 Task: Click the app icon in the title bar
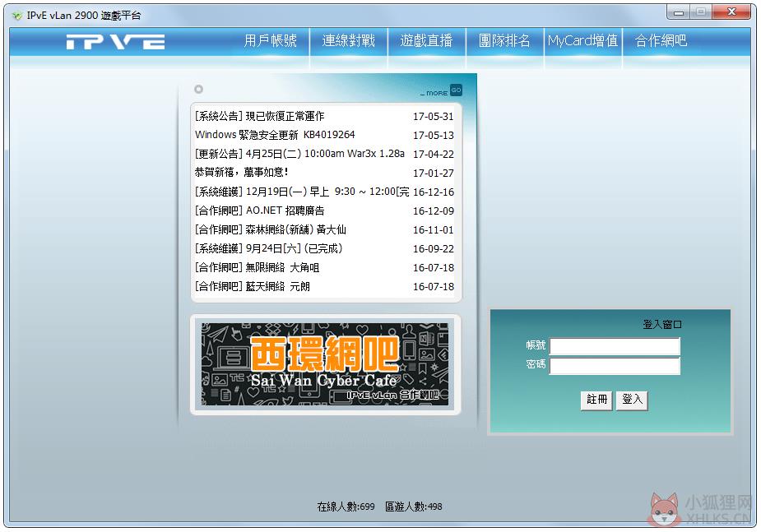coord(17,16)
